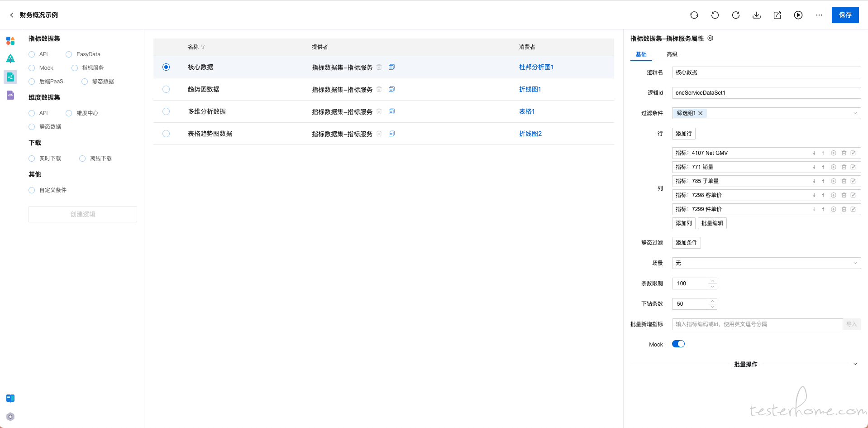Edit the 7299 件单价 indicator
Image resolution: width=868 pixels, height=428 pixels.
click(x=853, y=209)
